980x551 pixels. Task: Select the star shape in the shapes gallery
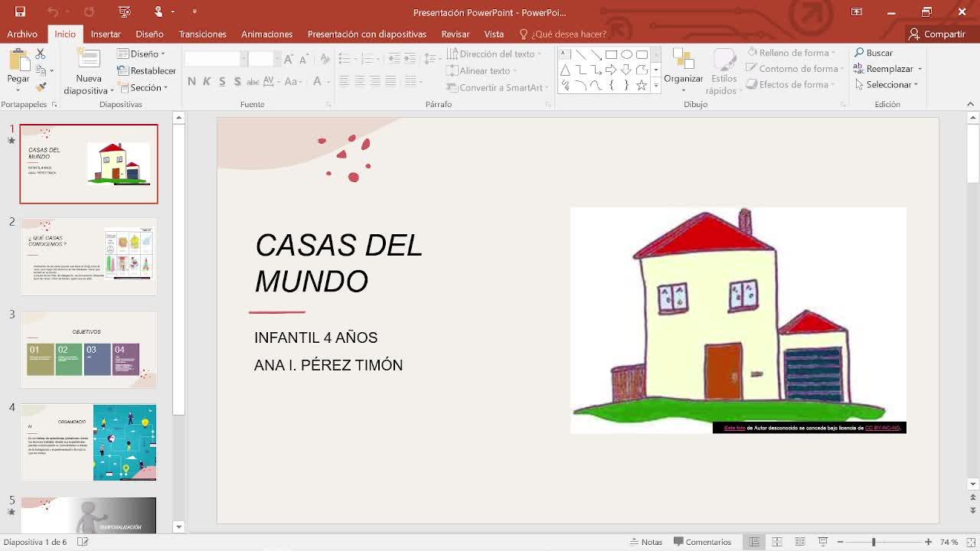coord(642,86)
